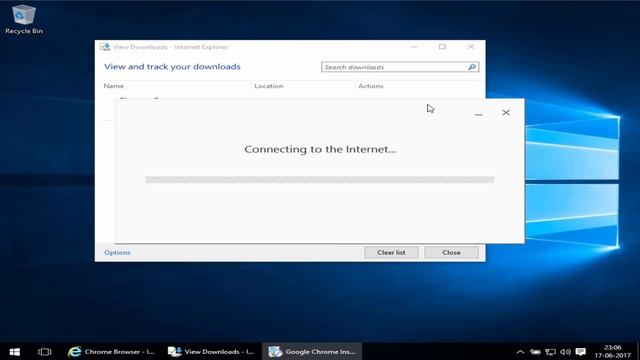Image resolution: width=640 pixels, height=360 pixels.
Task: Minimize the Chrome installer dialog
Action: 478,113
